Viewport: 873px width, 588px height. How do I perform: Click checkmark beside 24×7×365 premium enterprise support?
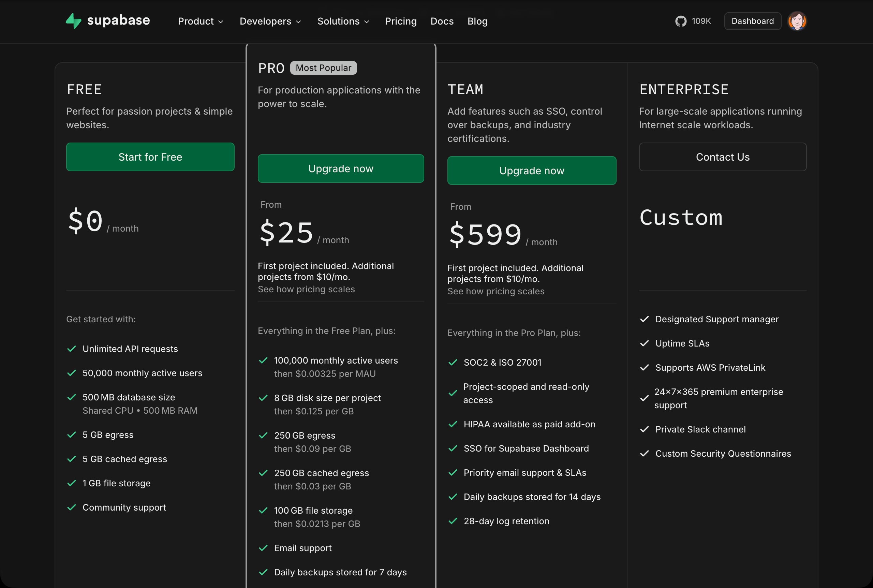tap(644, 398)
